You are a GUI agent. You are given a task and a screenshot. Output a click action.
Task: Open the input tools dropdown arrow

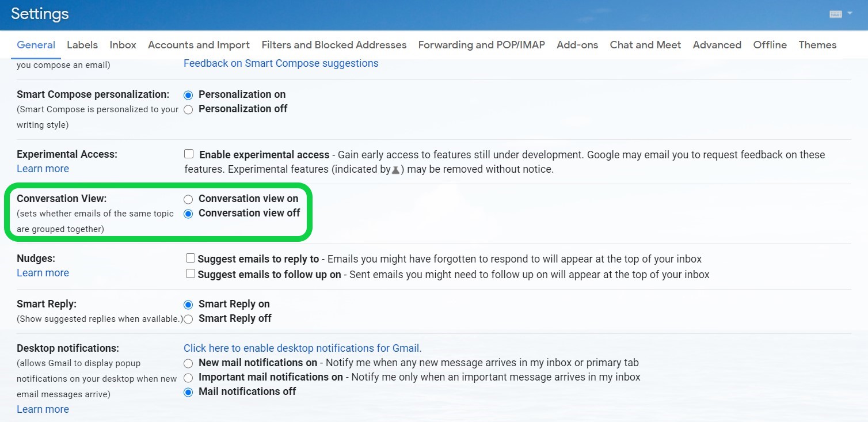pyautogui.click(x=850, y=14)
